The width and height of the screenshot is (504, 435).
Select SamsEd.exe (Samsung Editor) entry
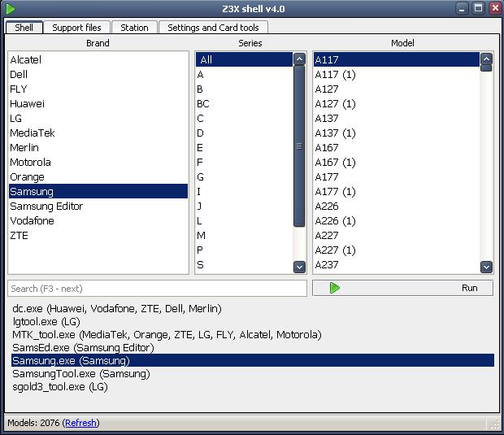point(253,347)
